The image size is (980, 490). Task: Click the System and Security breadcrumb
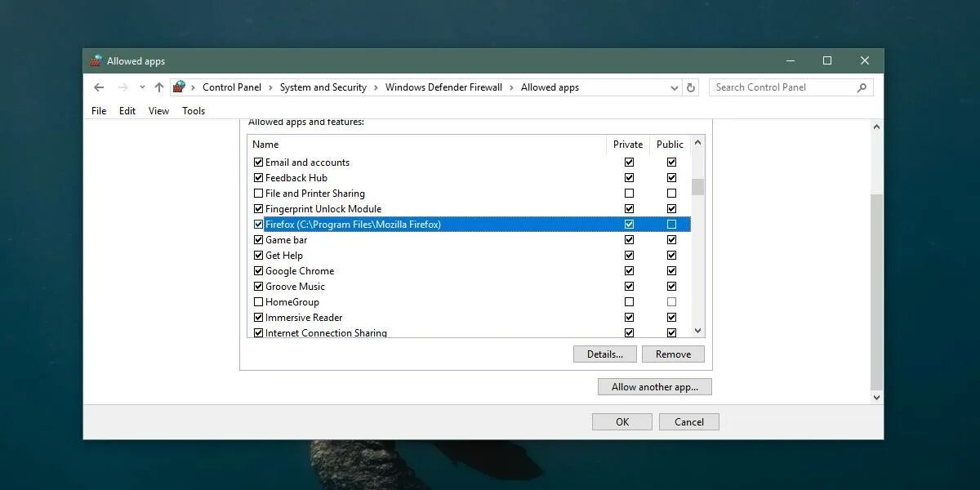[x=323, y=87]
